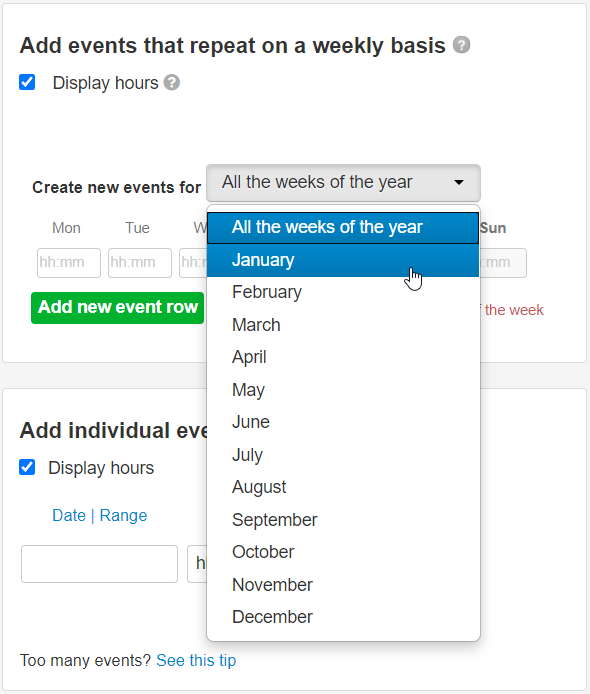Click the empty date input field
This screenshot has width=590, height=694.
pos(100,564)
